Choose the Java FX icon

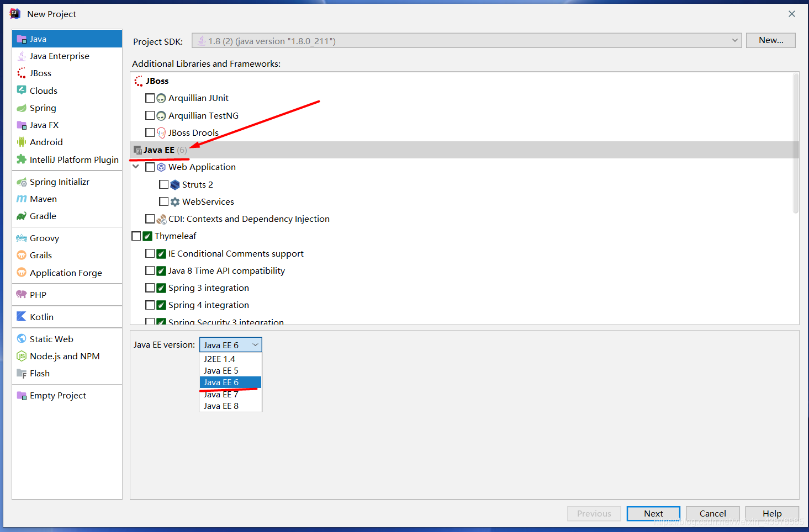(x=22, y=125)
